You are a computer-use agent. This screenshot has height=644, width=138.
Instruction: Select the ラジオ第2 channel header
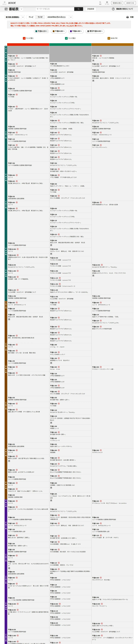[70, 38]
